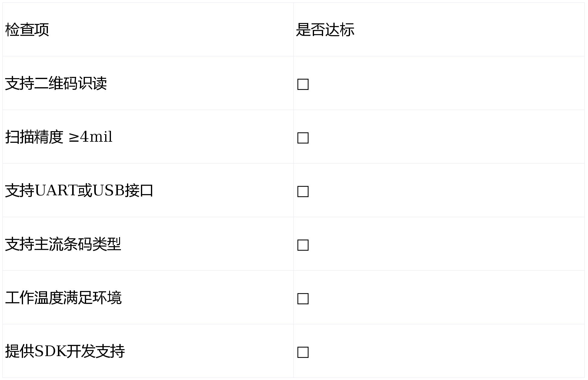Image resolution: width=588 pixels, height=380 pixels.
Task: Enable the 支持UART或USB接口 checkbox
Action: pyautogui.click(x=303, y=191)
